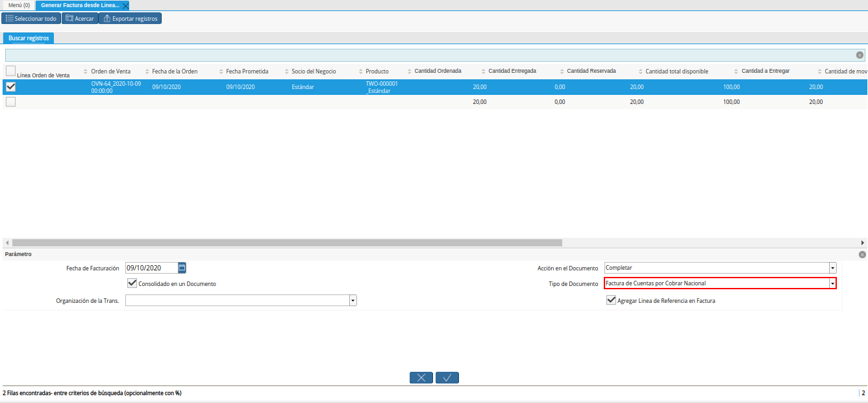Screen dimensions: 868x403
Task: Open the Buscar registros tab
Action: click(29, 38)
